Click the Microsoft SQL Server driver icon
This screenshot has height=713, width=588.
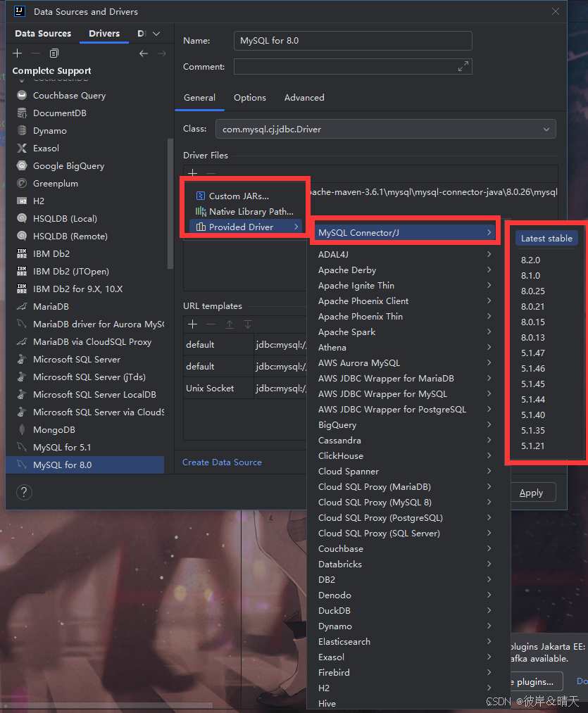click(x=21, y=359)
